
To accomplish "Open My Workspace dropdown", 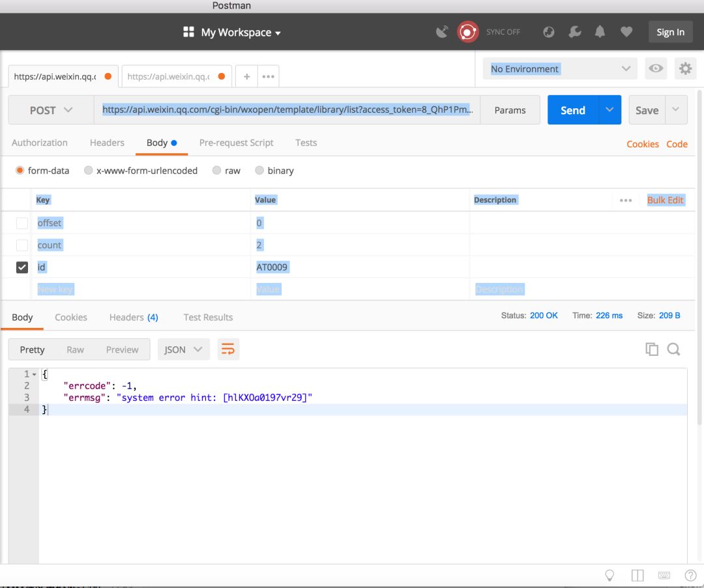I will (241, 33).
